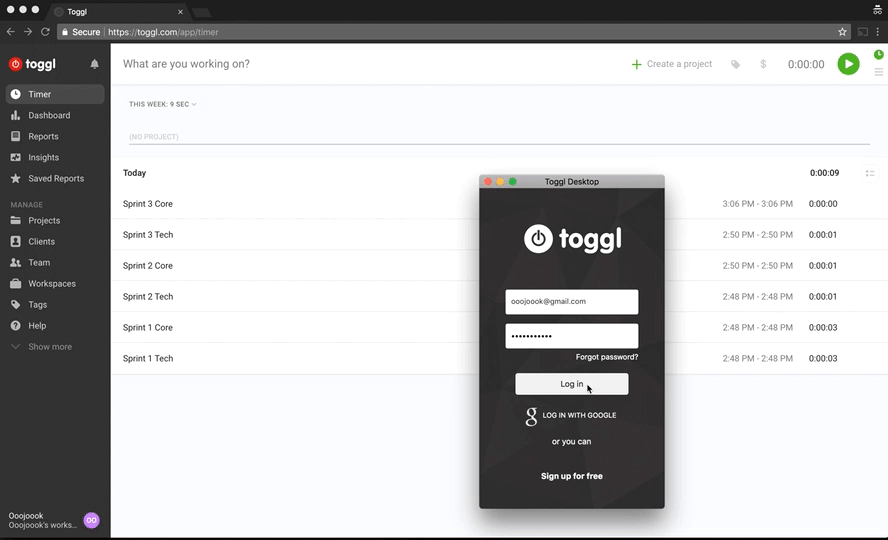Click the Log in button
The image size is (888, 540).
coord(571,384)
